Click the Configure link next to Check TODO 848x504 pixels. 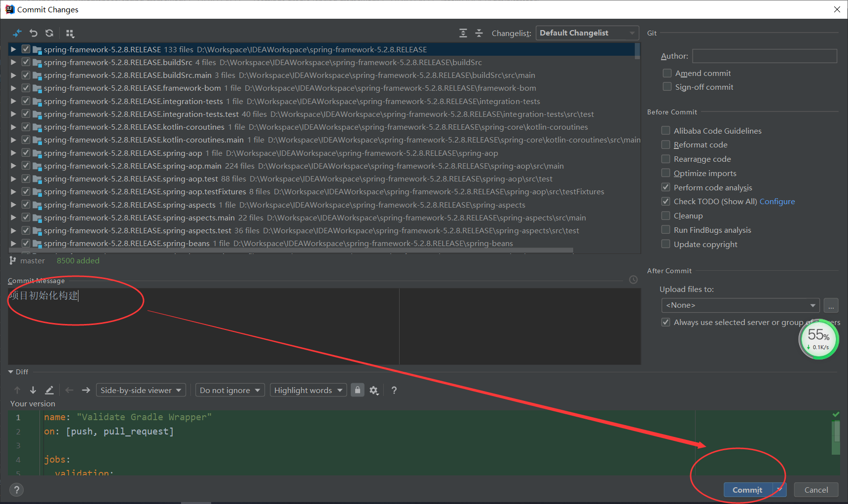pos(777,201)
